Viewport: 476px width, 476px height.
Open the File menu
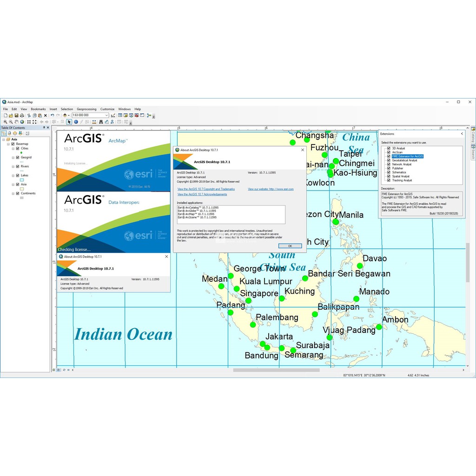[6, 109]
